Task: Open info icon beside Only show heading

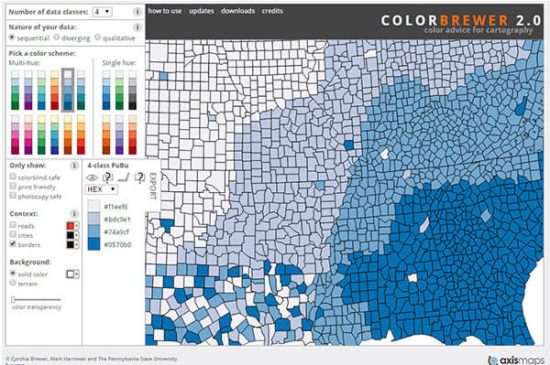Action: point(74,165)
